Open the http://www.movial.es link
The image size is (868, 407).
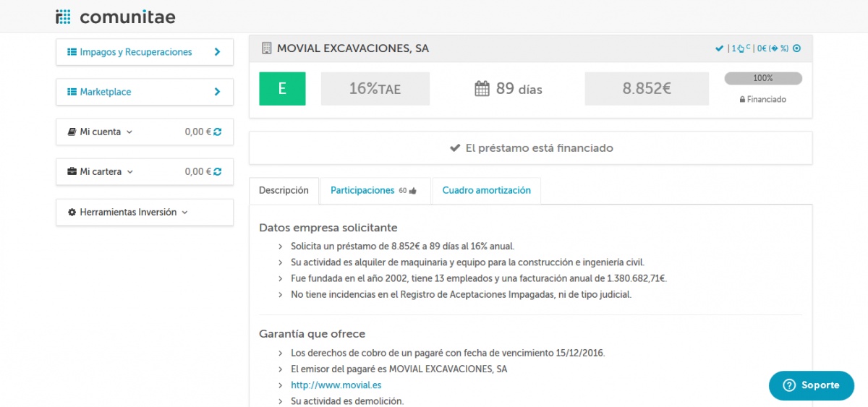tap(336, 385)
